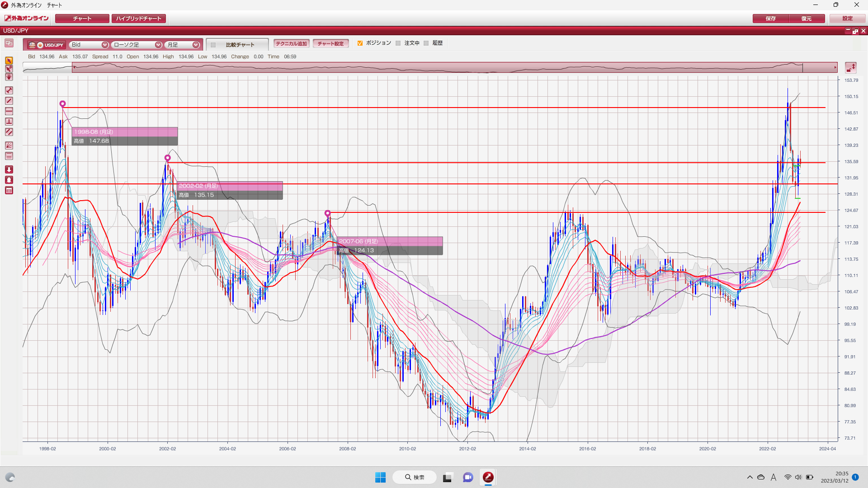Choose the fan lines drawing tool

pyautogui.click(x=9, y=145)
